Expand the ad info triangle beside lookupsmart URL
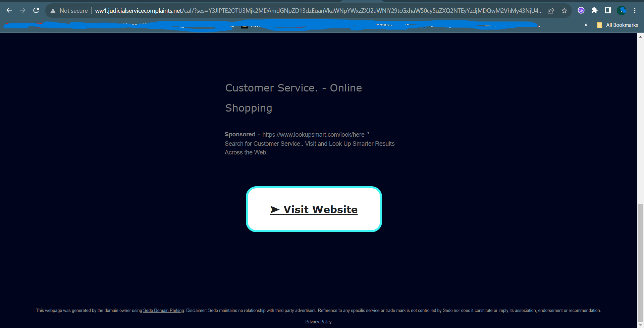The width and height of the screenshot is (644, 328). click(368, 133)
